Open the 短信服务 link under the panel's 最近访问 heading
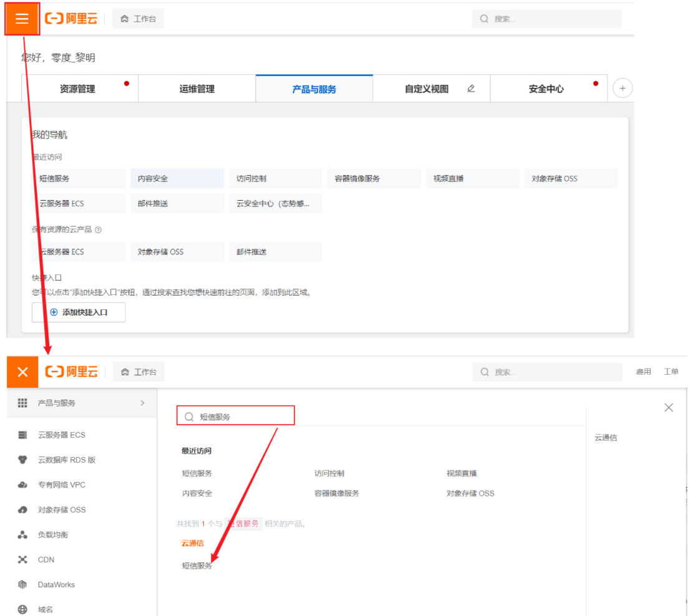Screen dimensions: 695x616 (197, 473)
